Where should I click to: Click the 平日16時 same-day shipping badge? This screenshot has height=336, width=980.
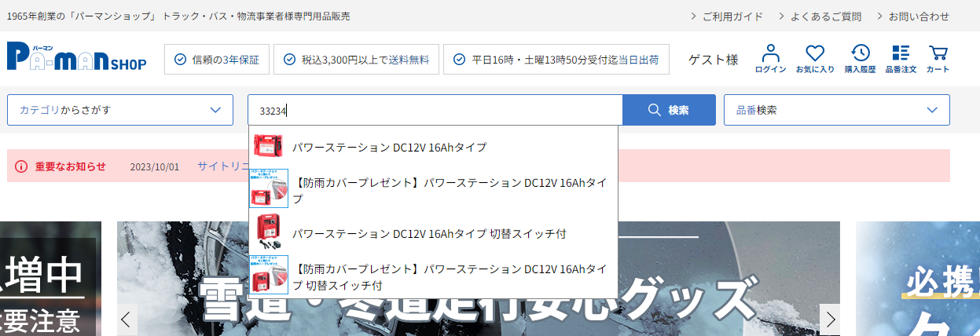click(556, 59)
